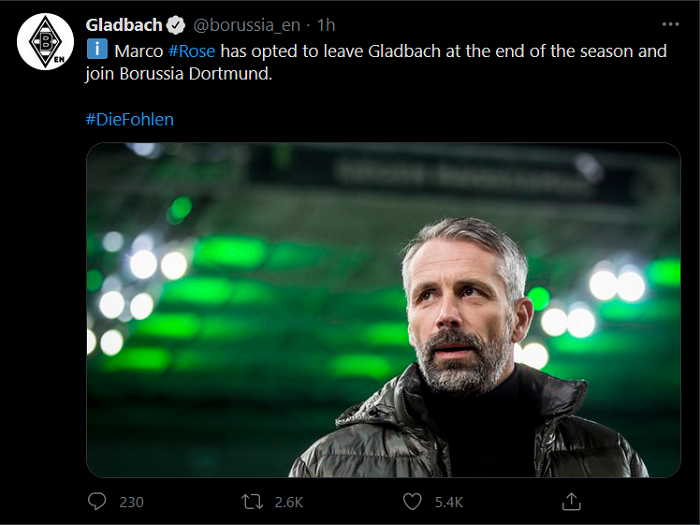Like the tweet with the heart icon
Viewport: 700px width, 525px height.
point(412,500)
